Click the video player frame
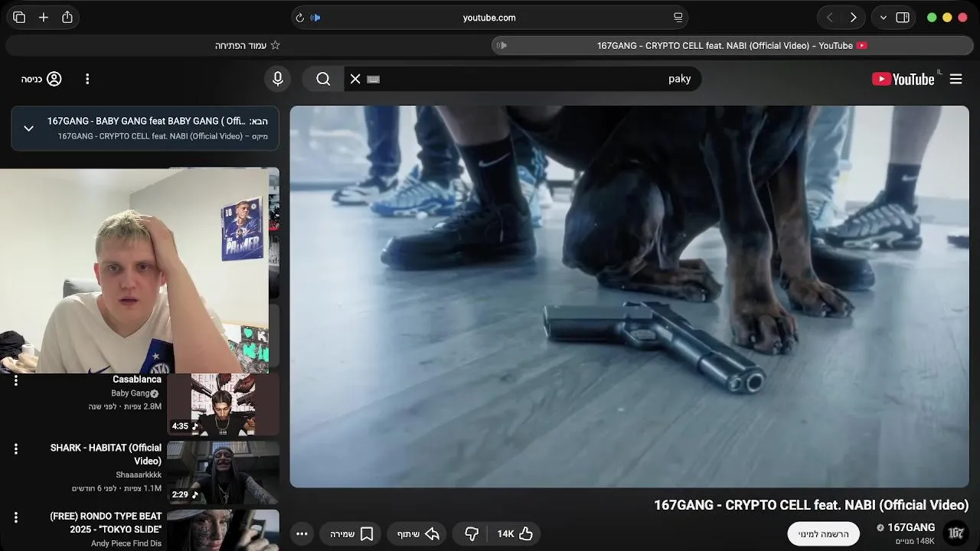The image size is (980, 551). [629, 296]
